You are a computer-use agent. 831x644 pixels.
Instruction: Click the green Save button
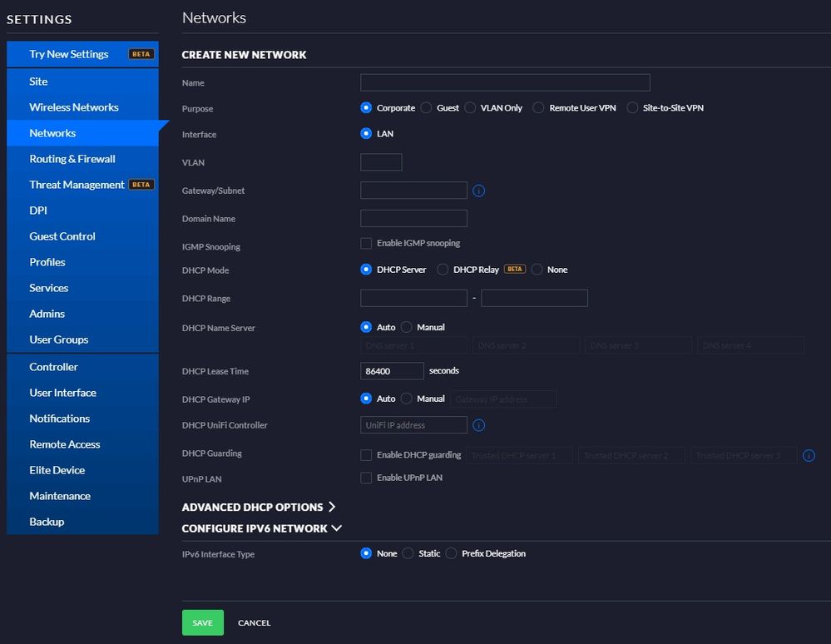click(202, 622)
